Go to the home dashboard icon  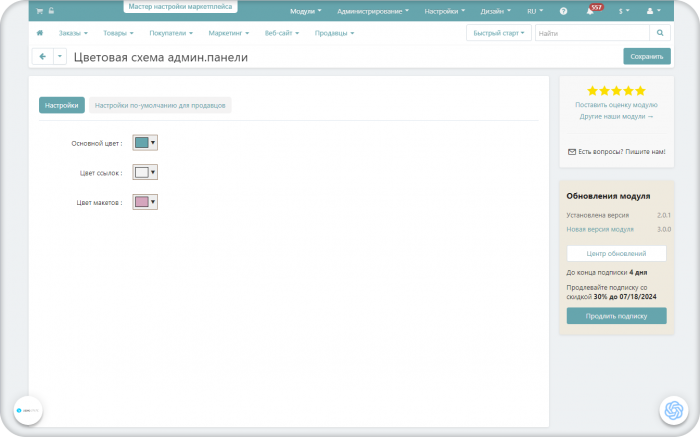40,33
